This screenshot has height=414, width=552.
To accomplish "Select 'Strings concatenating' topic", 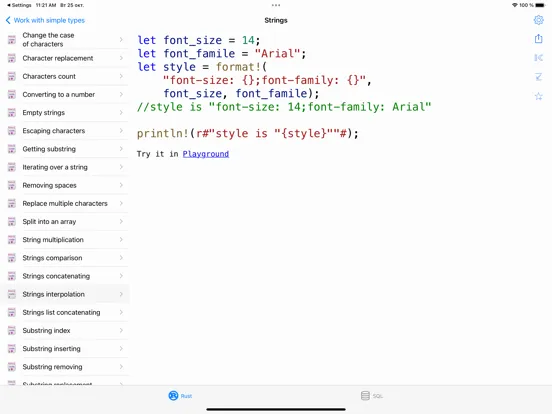I will click(65, 276).
